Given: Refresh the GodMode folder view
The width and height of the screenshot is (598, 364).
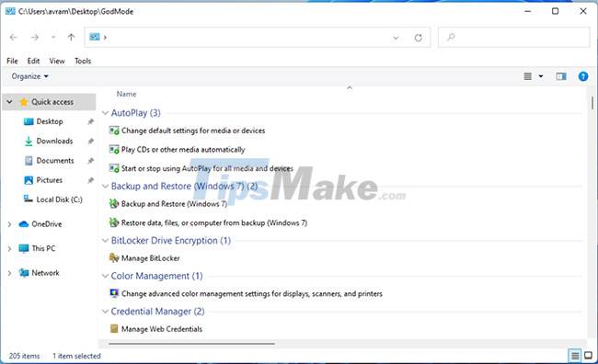Looking at the screenshot, I should pos(419,38).
